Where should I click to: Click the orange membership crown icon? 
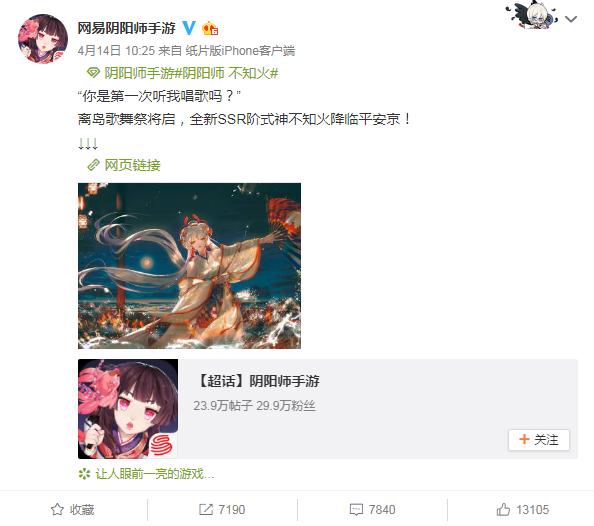pos(210,28)
